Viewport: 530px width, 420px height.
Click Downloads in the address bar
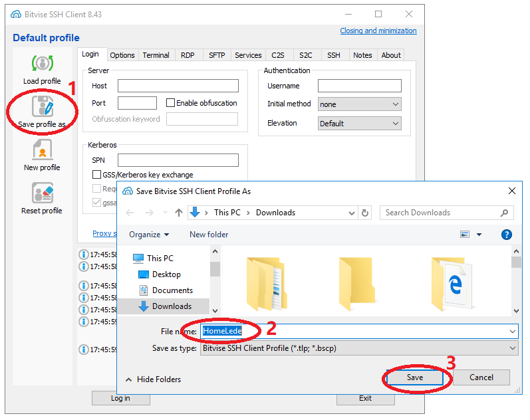pyautogui.click(x=275, y=213)
